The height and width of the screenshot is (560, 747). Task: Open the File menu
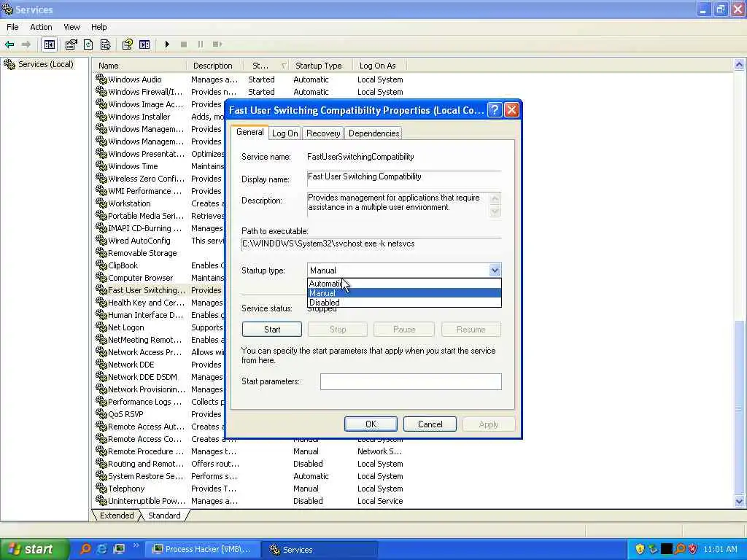(12, 27)
